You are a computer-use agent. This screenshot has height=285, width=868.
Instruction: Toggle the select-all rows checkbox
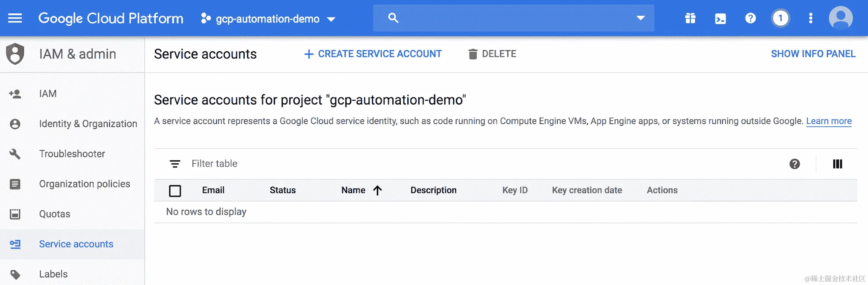point(175,190)
